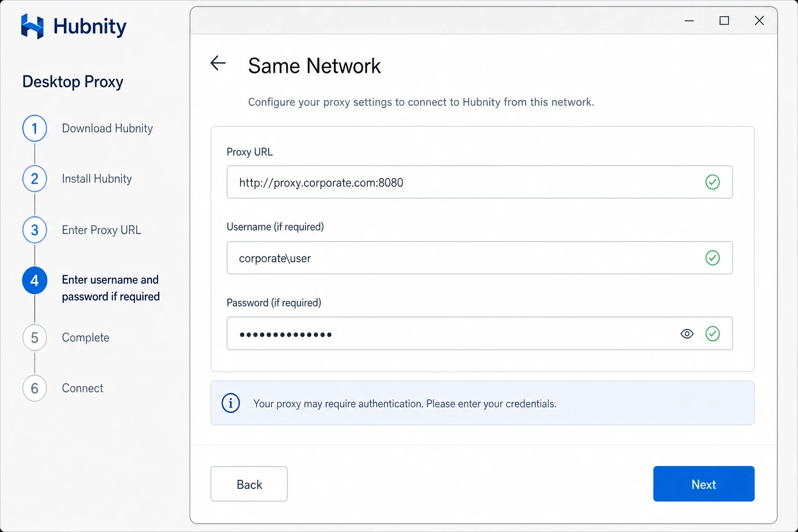798x532 pixels.
Task: Click the Proxy URL input field
Action: 480,182
